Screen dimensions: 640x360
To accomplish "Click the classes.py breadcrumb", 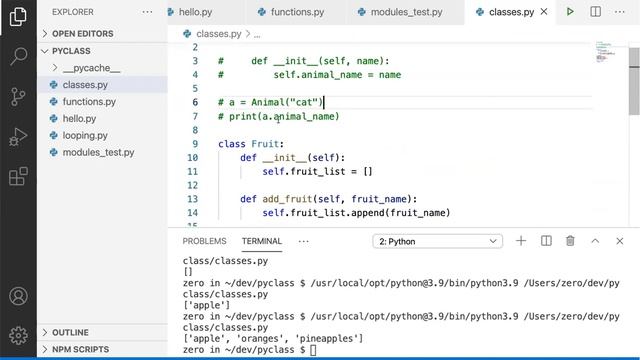I will (219, 34).
